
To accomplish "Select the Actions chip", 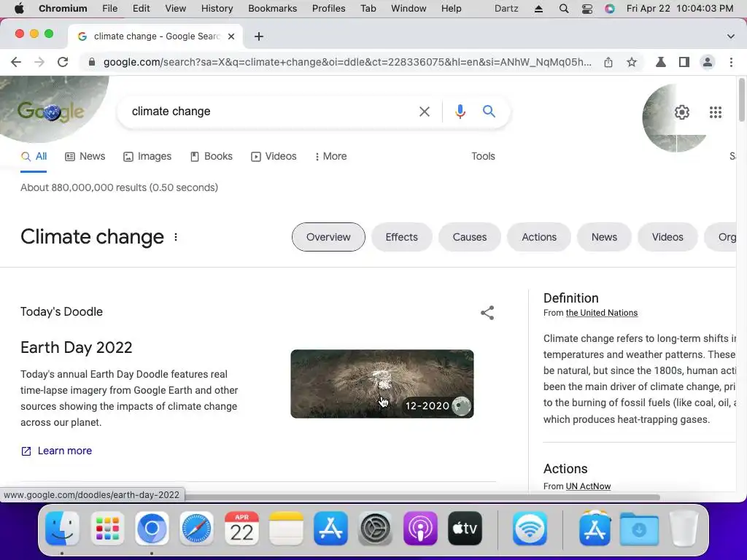I will click(539, 237).
